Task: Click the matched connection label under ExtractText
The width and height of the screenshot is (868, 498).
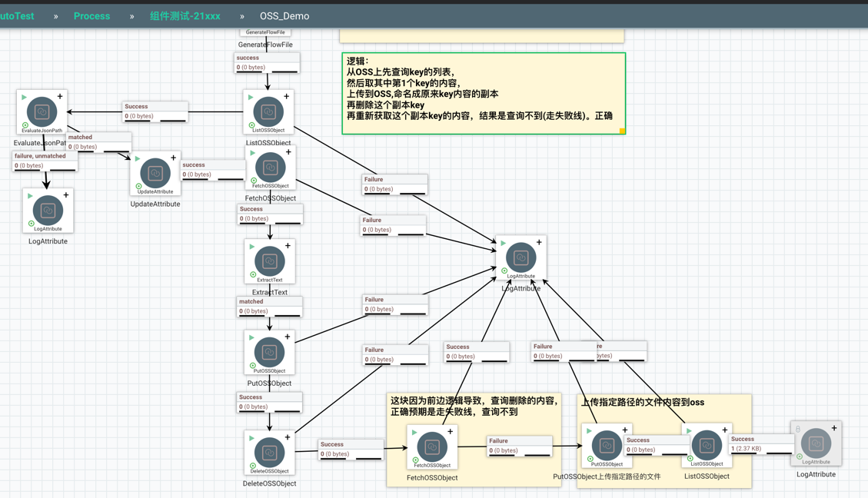Action: 269,307
